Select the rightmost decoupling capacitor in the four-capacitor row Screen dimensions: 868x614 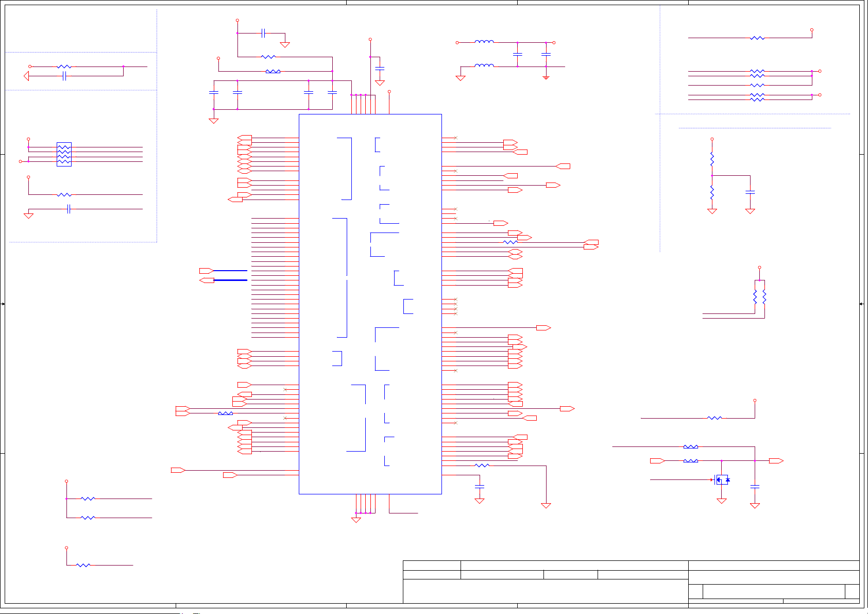click(x=332, y=92)
